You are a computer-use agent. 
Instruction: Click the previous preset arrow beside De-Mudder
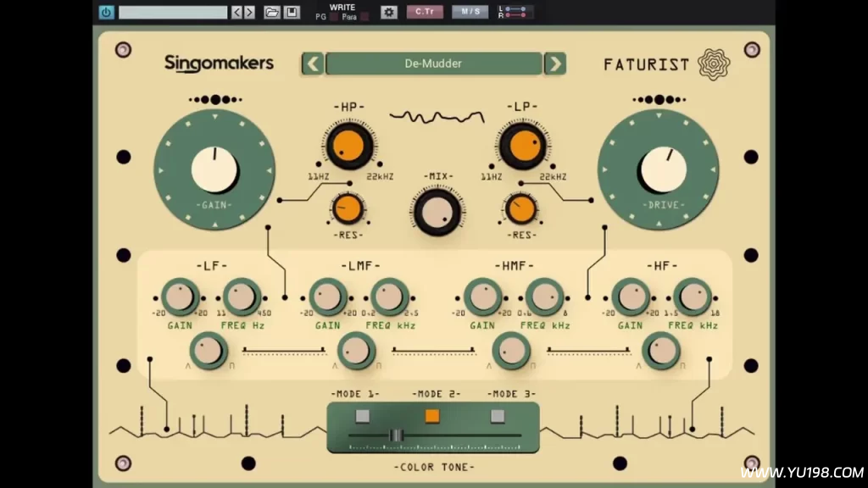click(312, 64)
